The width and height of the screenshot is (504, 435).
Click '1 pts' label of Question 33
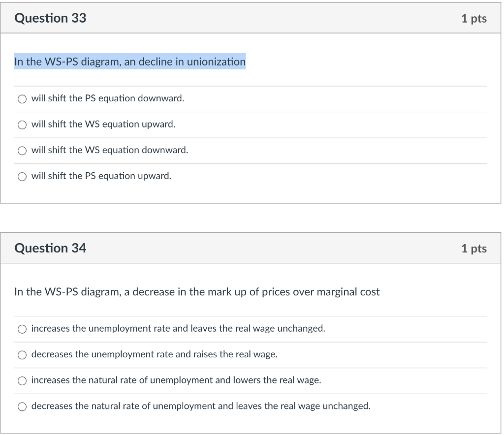click(x=474, y=18)
